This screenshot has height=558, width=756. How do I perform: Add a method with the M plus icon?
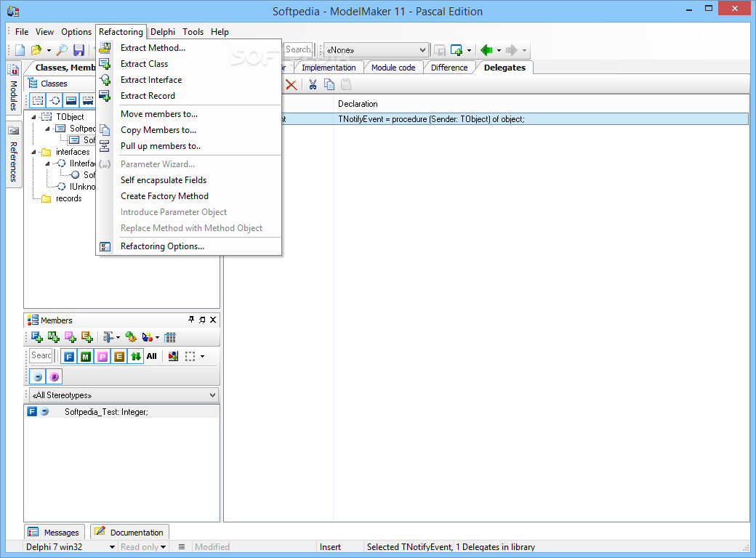[54, 337]
